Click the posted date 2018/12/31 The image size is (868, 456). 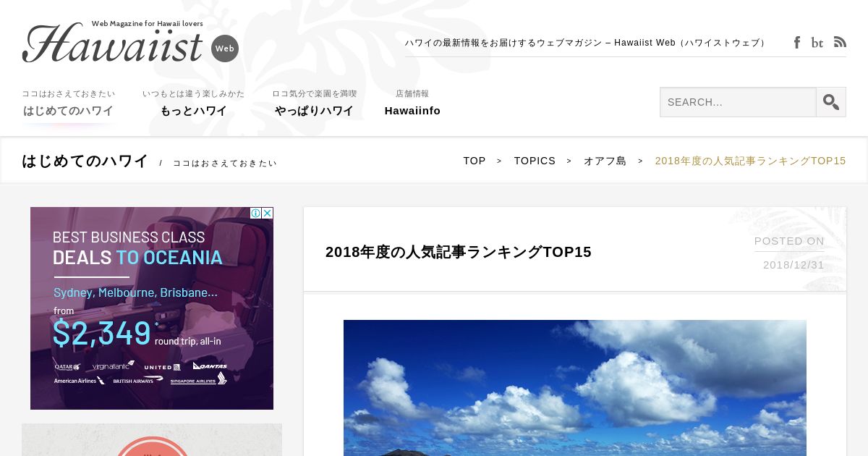click(x=793, y=265)
